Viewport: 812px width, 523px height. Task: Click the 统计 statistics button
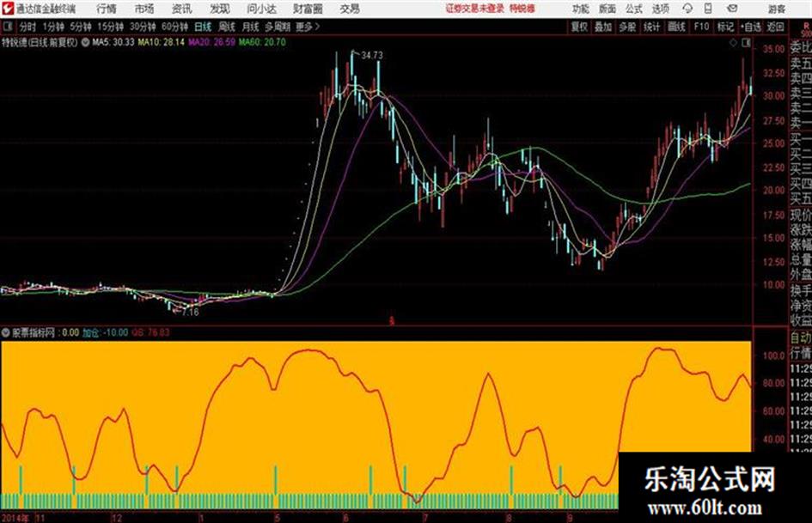click(651, 27)
